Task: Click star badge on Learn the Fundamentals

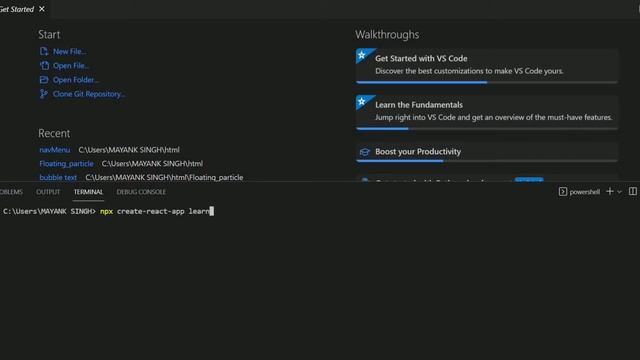Action: 362,102
